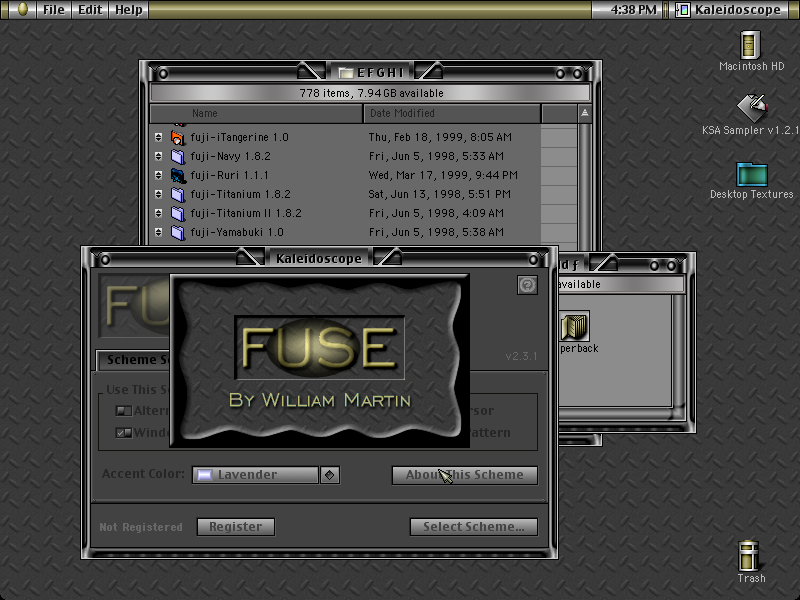Image resolution: width=800 pixels, height=600 pixels.
Task: Select the fuji-Yamabuki 1.0 file icon
Action: (x=178, y=233)
